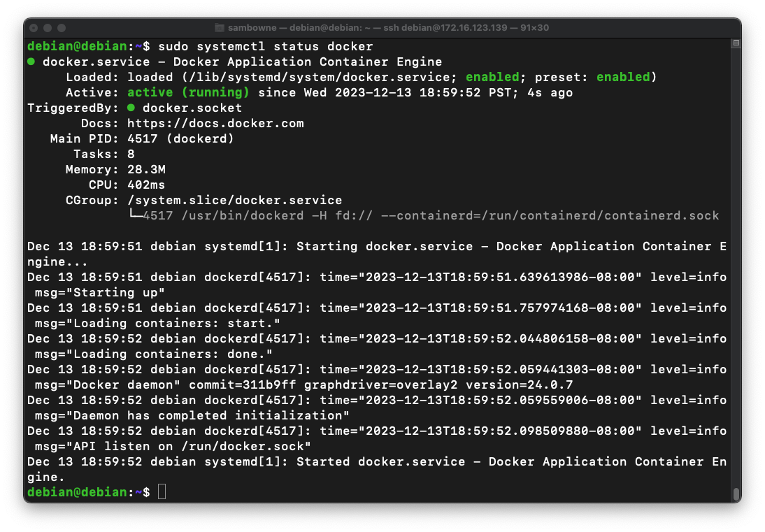Click '/system.slice/docker.service' CGroup path
This screenshot has height=532, width=765.
(235, 200)
